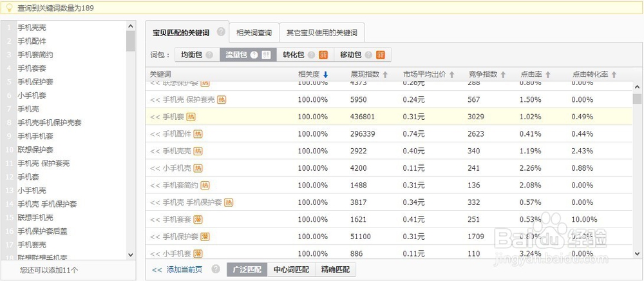644x281 pixels.
Task: Click the 潜 badge on 手机套套 row
Action: tap(198, 219)
